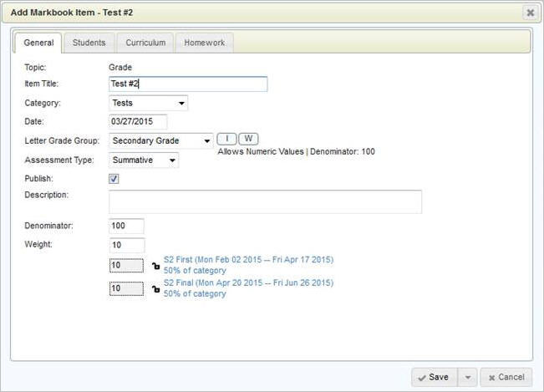
Task: Click the S2 Final term link
Action: (248, 283)
